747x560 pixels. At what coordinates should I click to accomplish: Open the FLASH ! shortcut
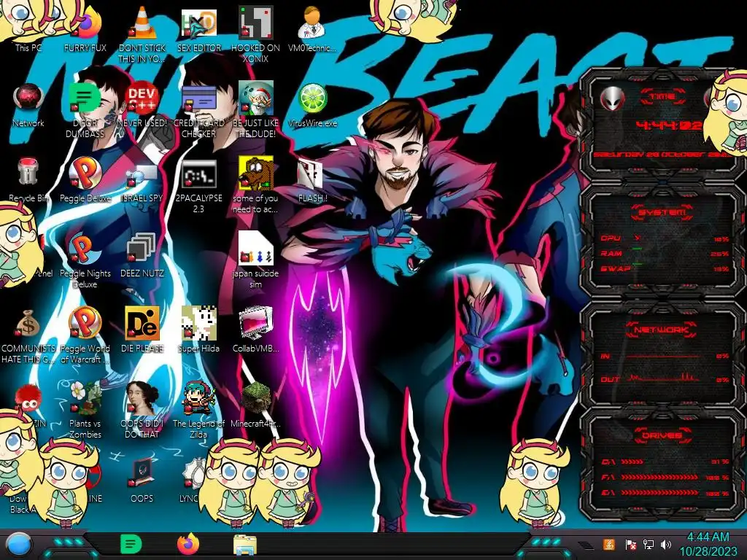coord(312,180)
